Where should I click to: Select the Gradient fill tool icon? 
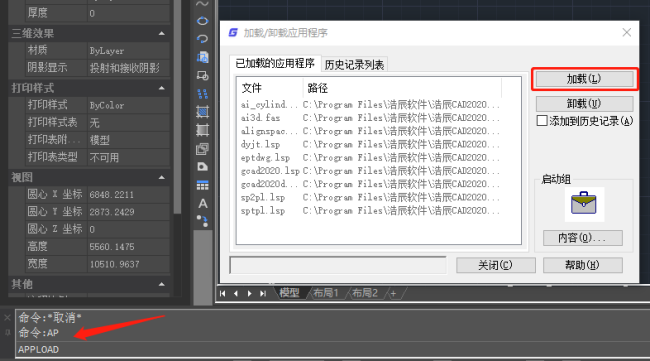(x=202, y=130)
